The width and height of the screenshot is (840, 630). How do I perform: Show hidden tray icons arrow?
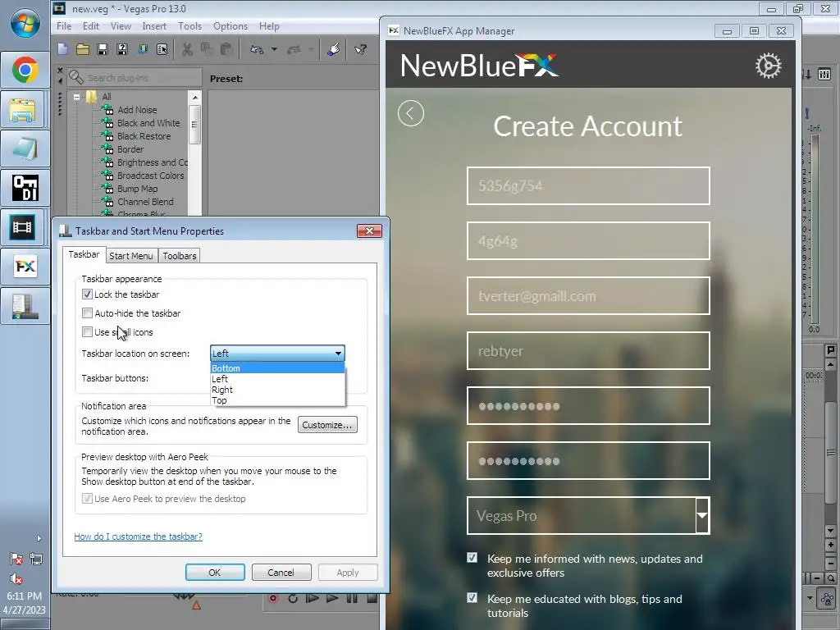coord(39,538)
